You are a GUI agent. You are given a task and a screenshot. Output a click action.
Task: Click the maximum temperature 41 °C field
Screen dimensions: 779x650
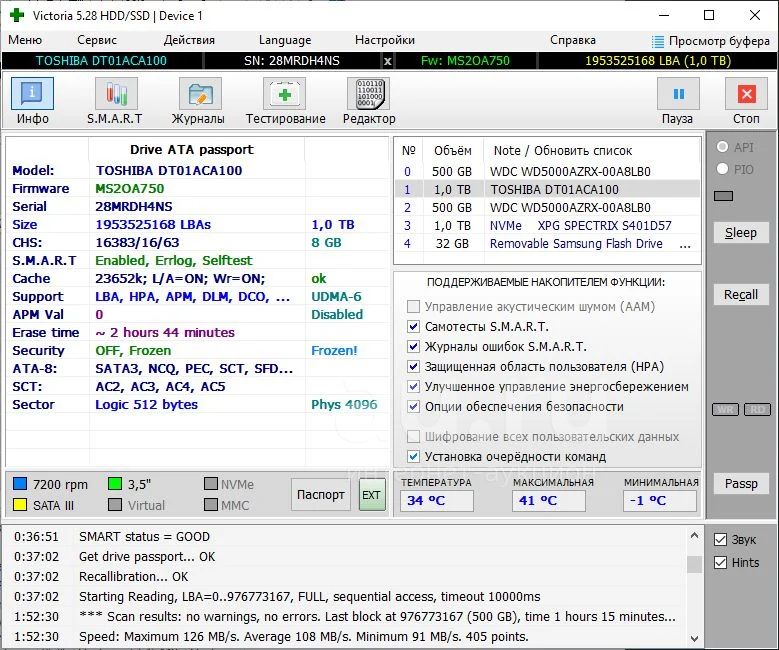[x=548, y=500]
